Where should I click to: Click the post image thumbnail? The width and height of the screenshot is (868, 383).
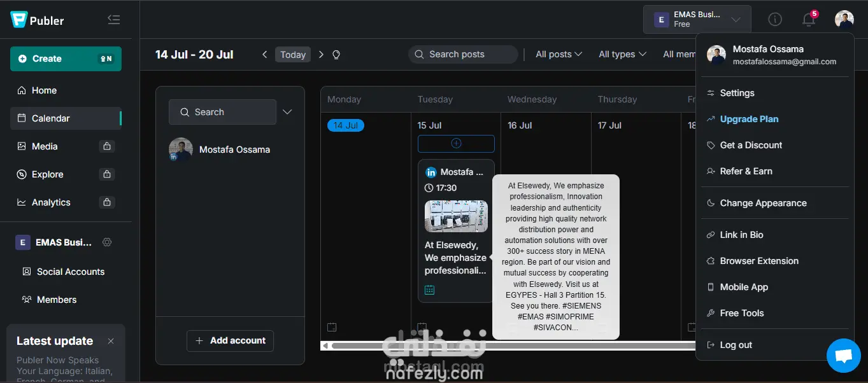[456, 216]
